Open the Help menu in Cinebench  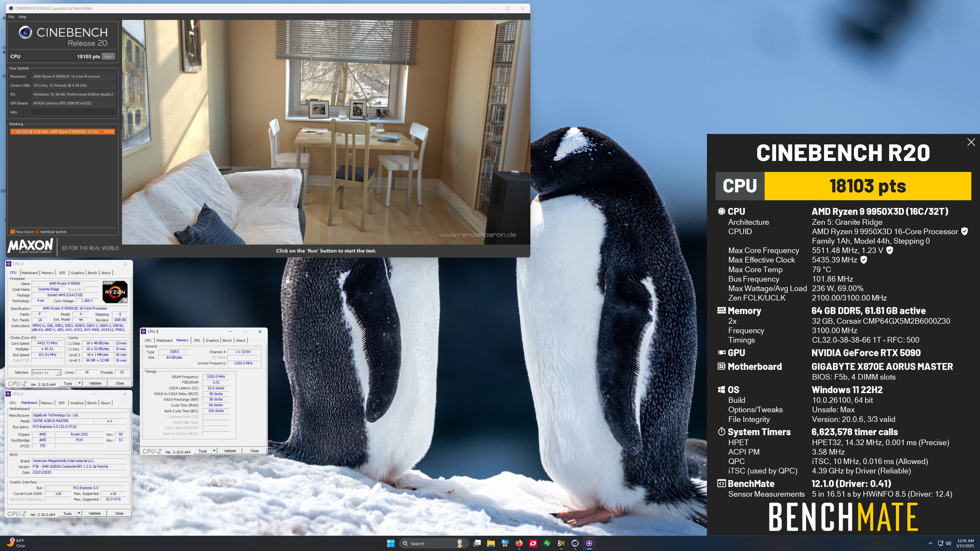pos(22,17)
